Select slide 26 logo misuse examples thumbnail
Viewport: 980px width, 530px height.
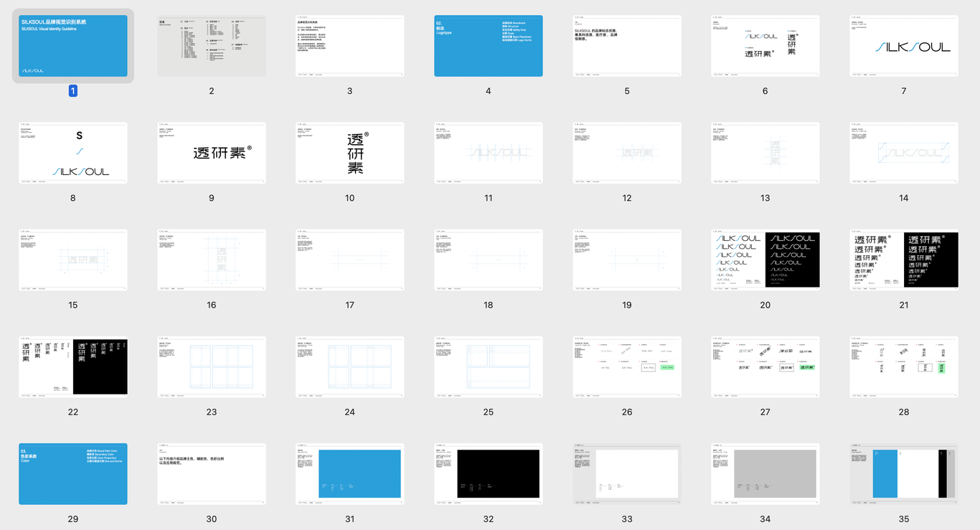tap(627, 366)
